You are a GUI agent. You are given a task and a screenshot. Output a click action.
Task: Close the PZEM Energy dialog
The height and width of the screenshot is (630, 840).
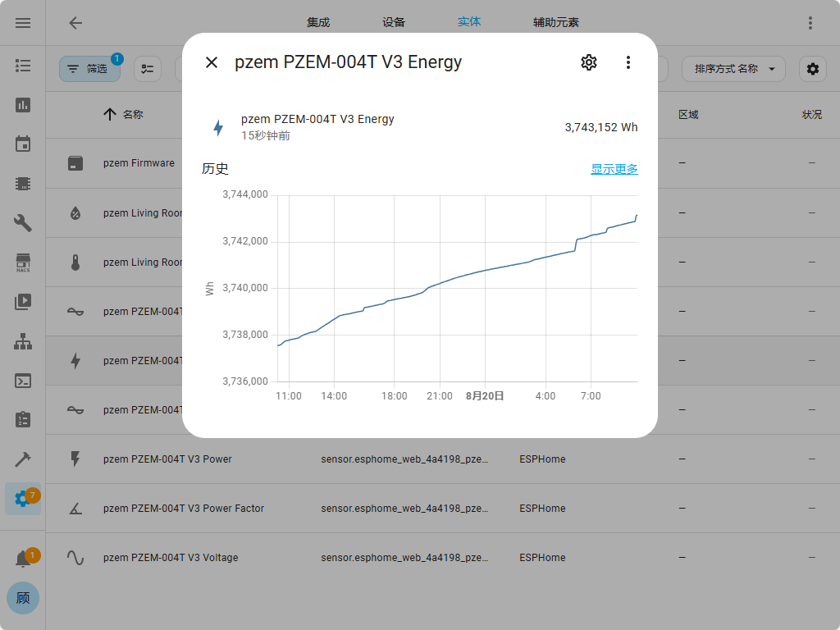[x=212, y=62]
